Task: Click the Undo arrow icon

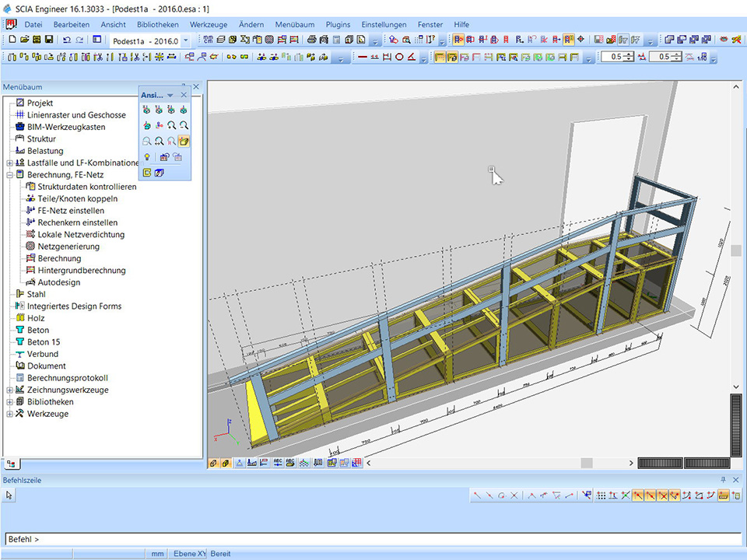Action: (66, 40)
